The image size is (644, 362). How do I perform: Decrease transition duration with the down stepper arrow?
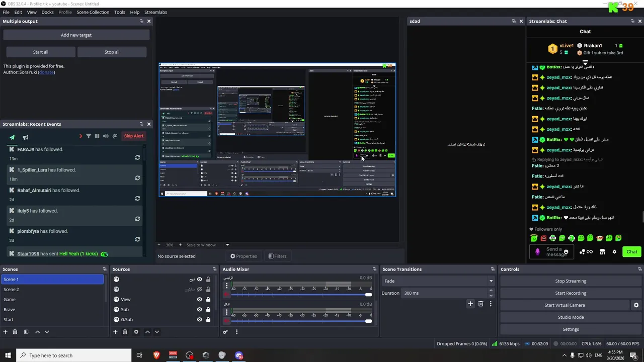coord(491,296)
